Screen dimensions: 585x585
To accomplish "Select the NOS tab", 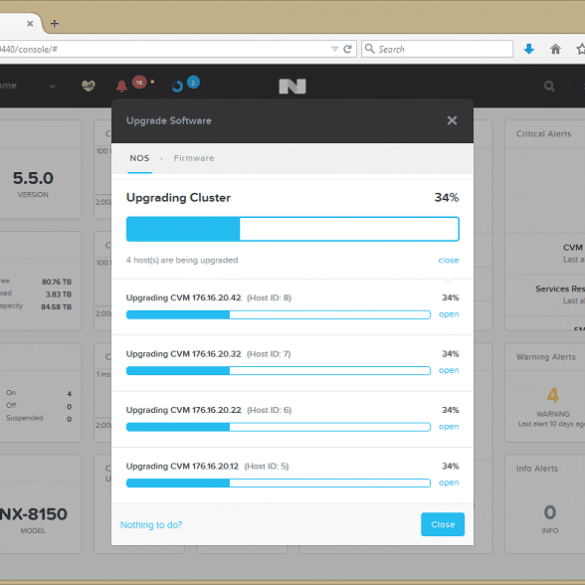I will point(140,158).
